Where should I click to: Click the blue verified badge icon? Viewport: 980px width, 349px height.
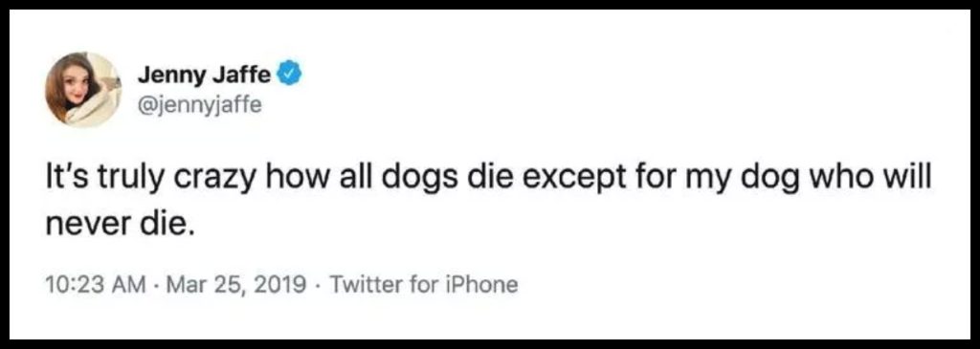pos(289,76)
